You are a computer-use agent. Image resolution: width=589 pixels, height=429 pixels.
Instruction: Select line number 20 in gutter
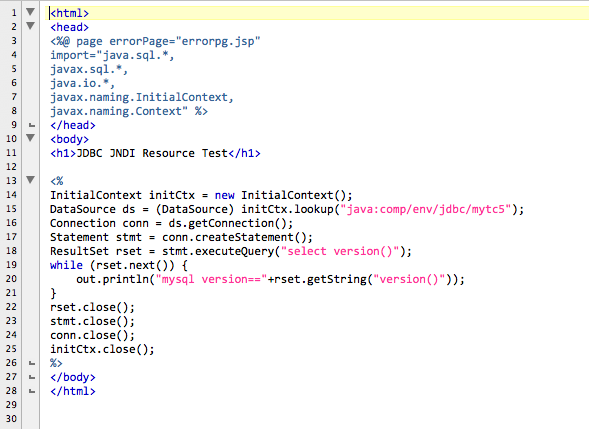point(11,279)
